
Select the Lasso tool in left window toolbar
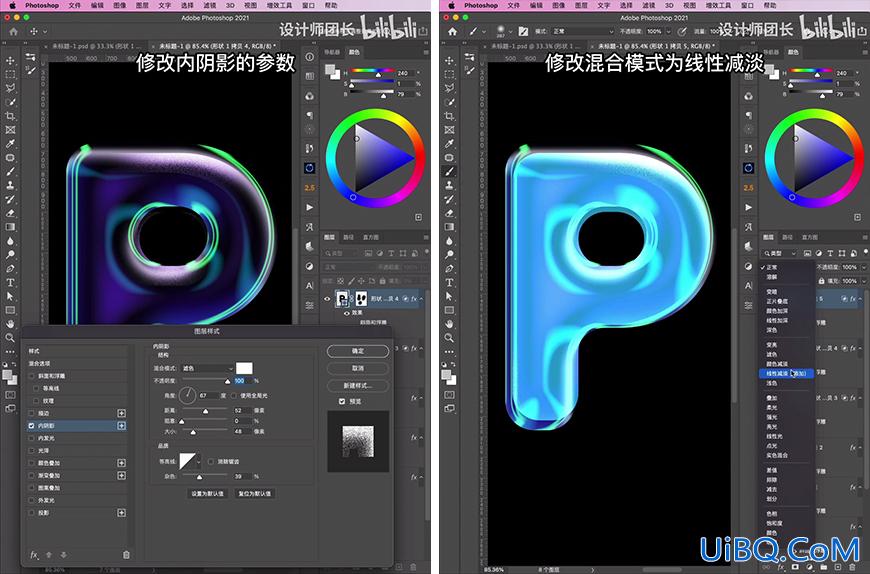coord(10,88)
